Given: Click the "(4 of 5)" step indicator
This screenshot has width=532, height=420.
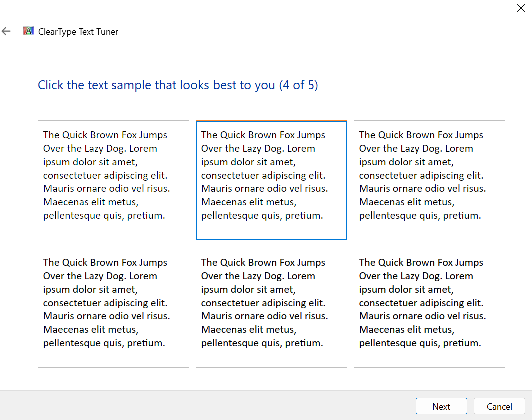Looking at the screenshot, I should (x=298, y=85).
